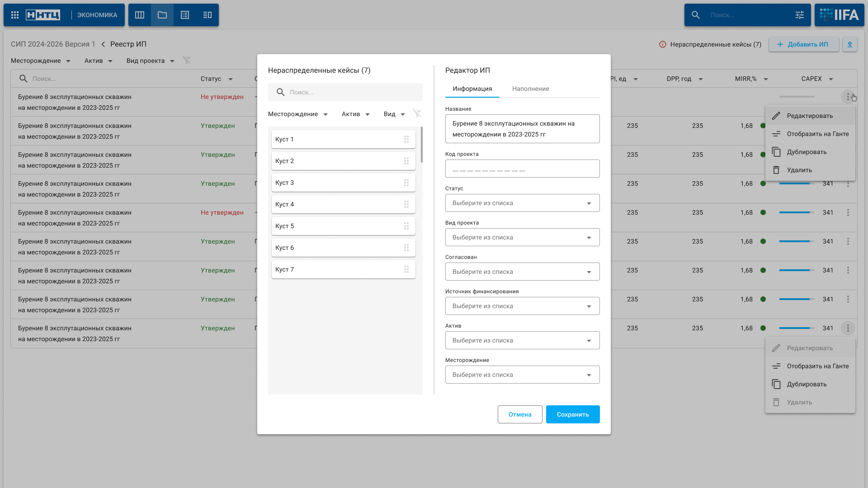Viewport: 868px width, 488px height.
Task: Open three-dot menu for fifth project row
Action: tap(848, 212)
